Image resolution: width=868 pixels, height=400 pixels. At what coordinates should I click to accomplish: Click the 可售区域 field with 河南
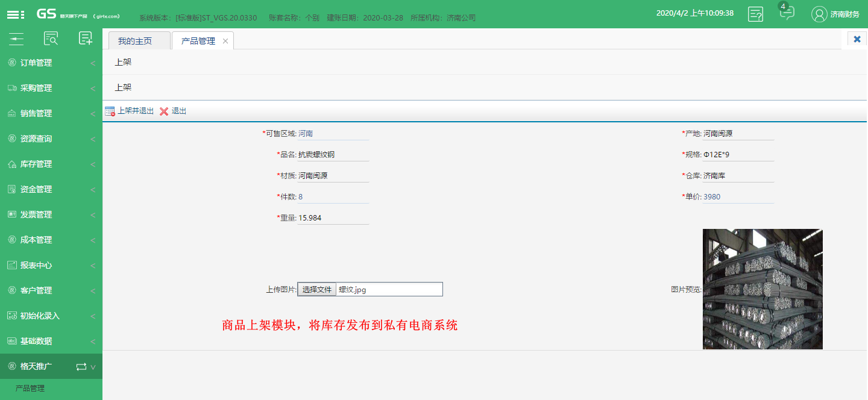tap(333, 134)
